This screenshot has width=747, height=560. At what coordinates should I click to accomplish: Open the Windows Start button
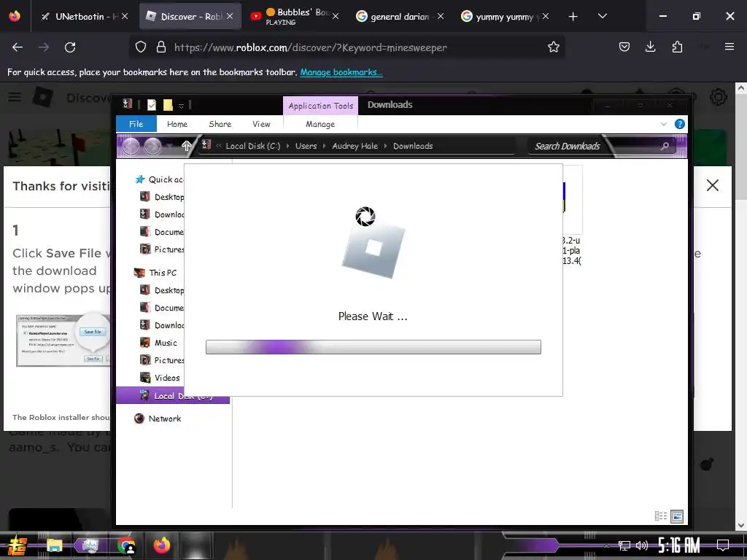(18, 546)
